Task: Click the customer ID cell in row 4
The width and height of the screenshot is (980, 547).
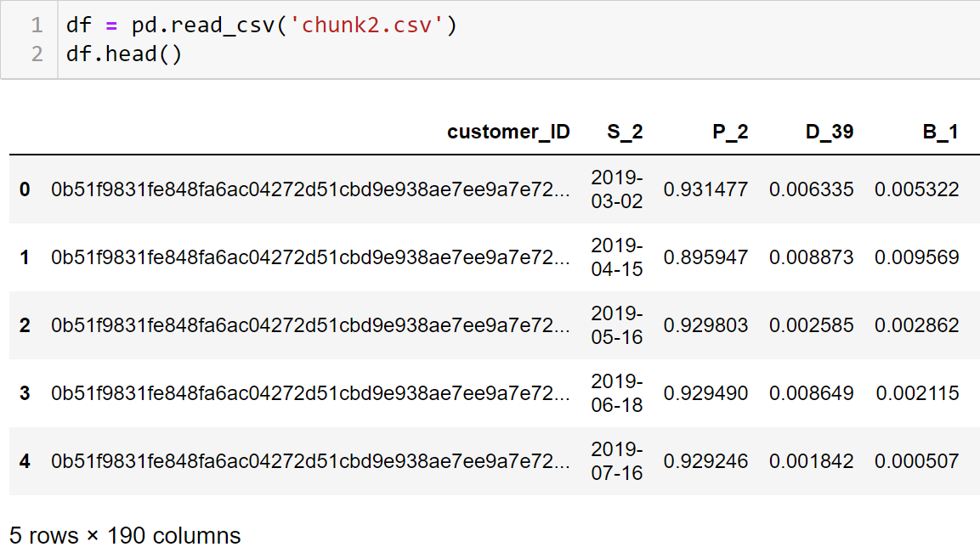Action: click(310, 461)
